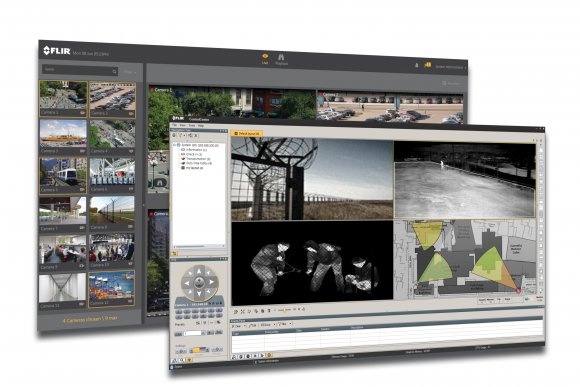Image resolution: width=580 pixels, height=387 pixels.
Task: Open the System Administrator user dropdown
Action: tap(450, 67)
